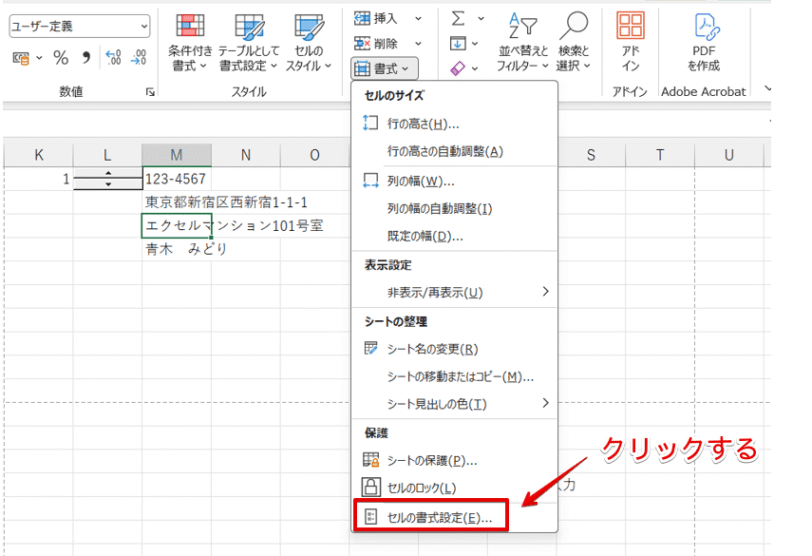This screenshot has height=556, width=812.
Task: Click the AutoSum sigma icon
Action: click(x=458, y=19)
